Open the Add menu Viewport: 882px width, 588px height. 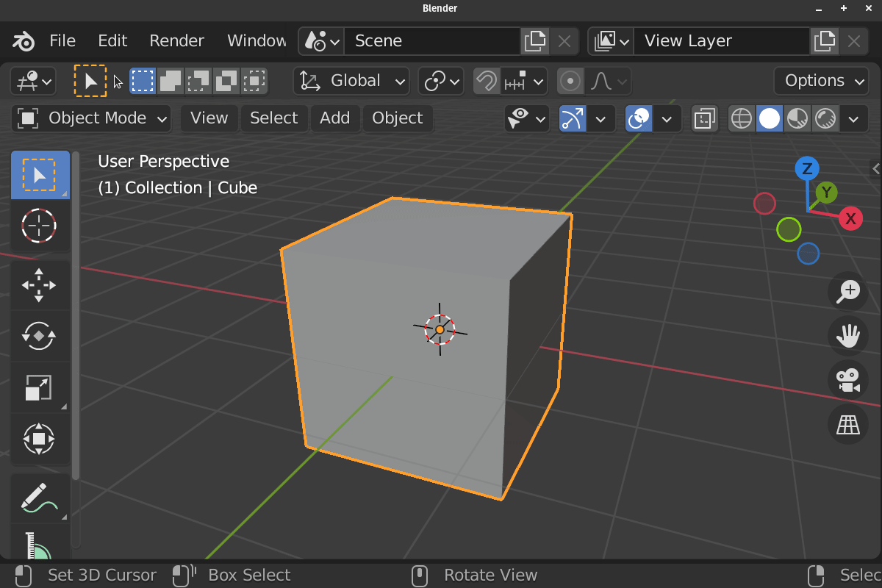click(x=334, y=118)
